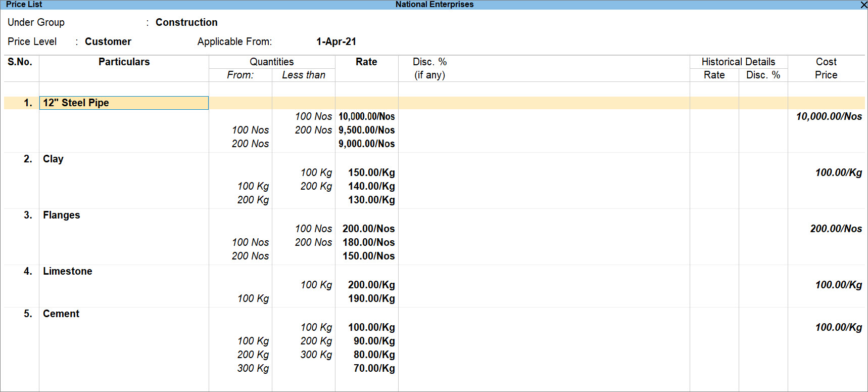This screenshot has height=392, width=868.
Task: Click rate 140.00/Kg for Clay
Action: pyautogui.click(x=371, y=186)
